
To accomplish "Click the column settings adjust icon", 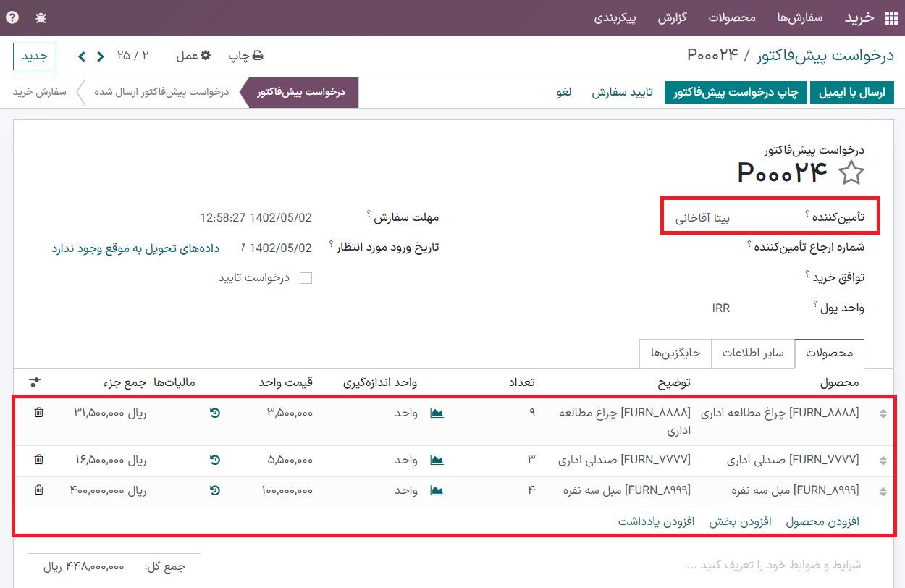I will tap(35, 382).
